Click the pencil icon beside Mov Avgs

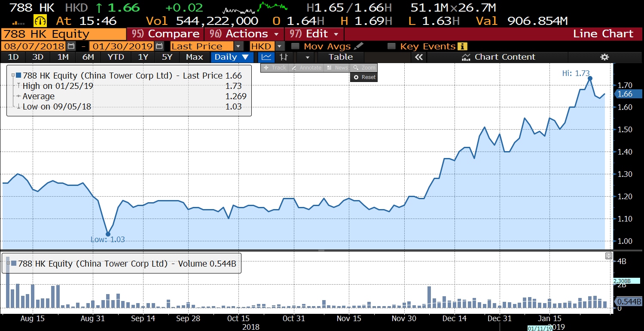tap(359, 46)
